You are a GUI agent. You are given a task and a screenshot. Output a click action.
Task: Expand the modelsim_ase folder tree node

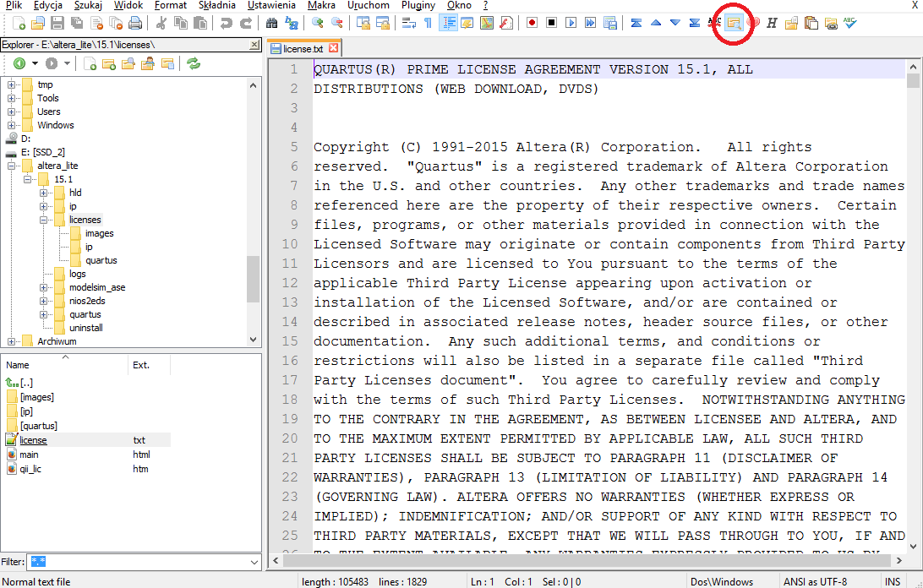pos(44,287)
